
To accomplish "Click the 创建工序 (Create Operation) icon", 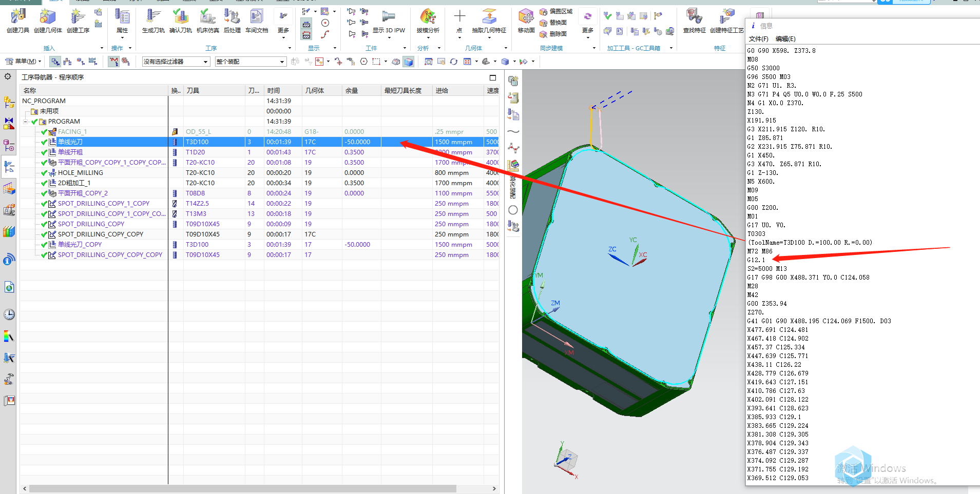I will 78,17.
